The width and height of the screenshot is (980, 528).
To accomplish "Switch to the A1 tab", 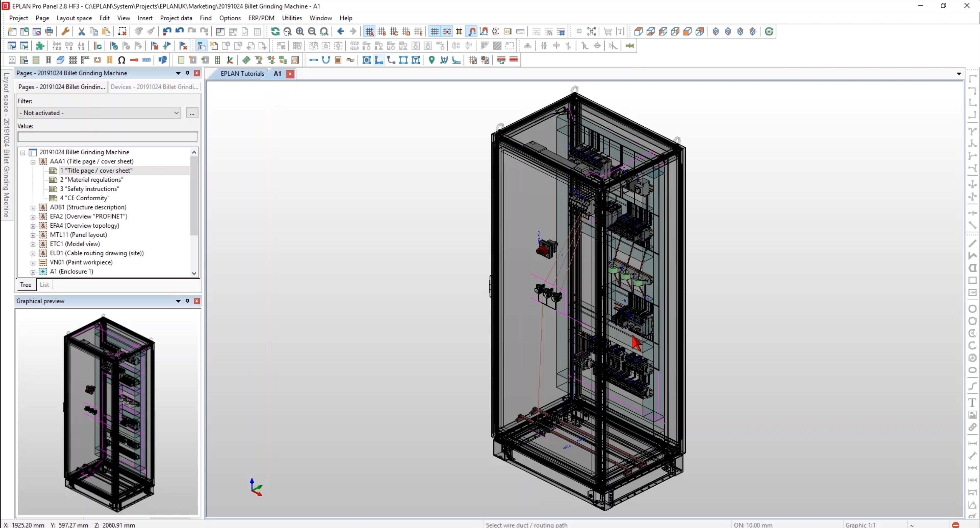I will tap(276, 74).
